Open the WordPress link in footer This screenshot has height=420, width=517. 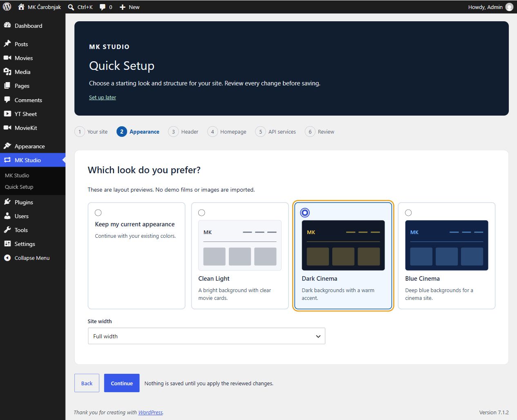click(150, 412)
